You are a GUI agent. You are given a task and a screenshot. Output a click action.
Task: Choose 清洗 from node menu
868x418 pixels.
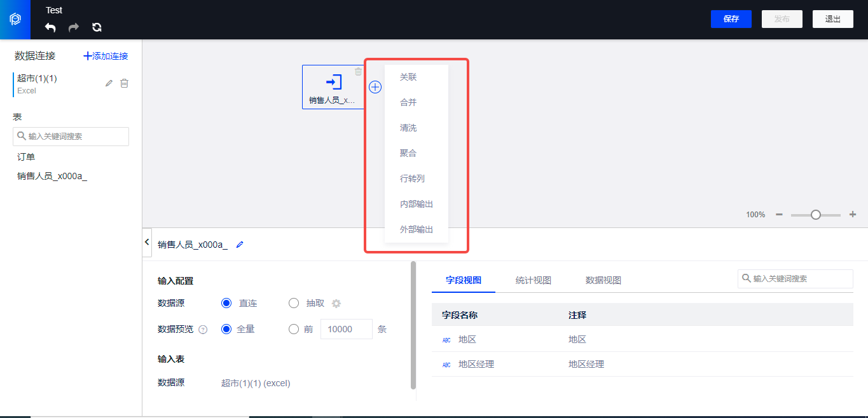pos(417,128)
